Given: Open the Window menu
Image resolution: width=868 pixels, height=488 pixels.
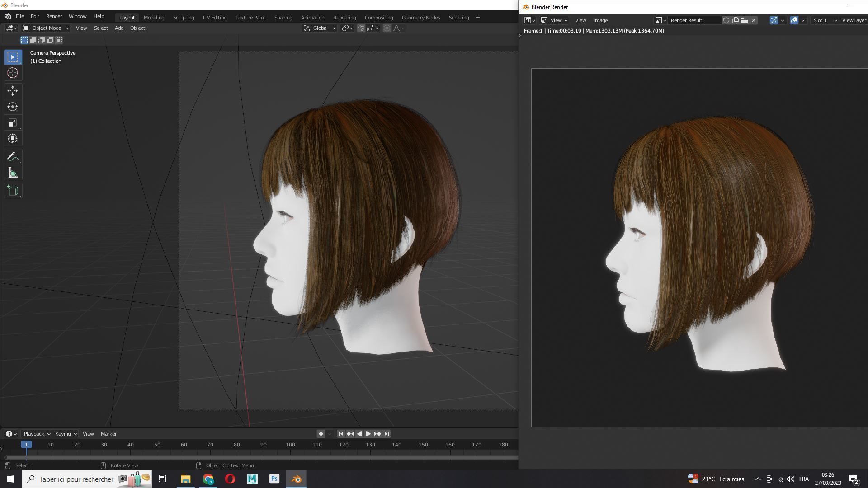Looking at the screenshot, I should (x=77, y=16).
